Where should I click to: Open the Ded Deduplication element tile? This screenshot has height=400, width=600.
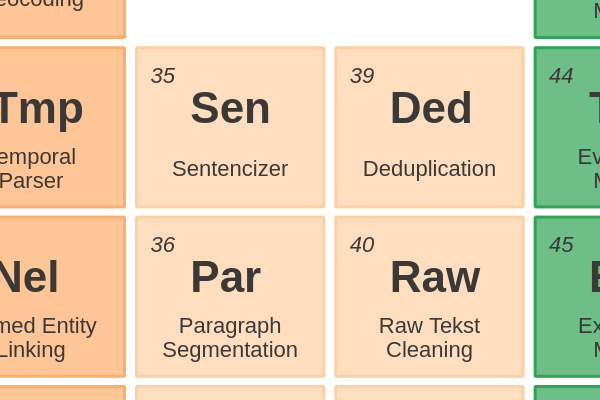429,127
